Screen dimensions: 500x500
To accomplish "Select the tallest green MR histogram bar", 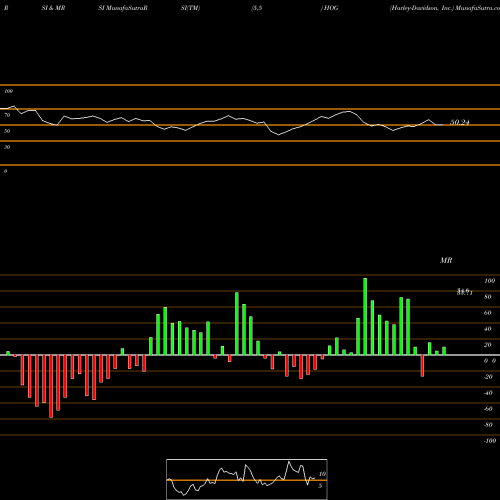I will 365,316.
